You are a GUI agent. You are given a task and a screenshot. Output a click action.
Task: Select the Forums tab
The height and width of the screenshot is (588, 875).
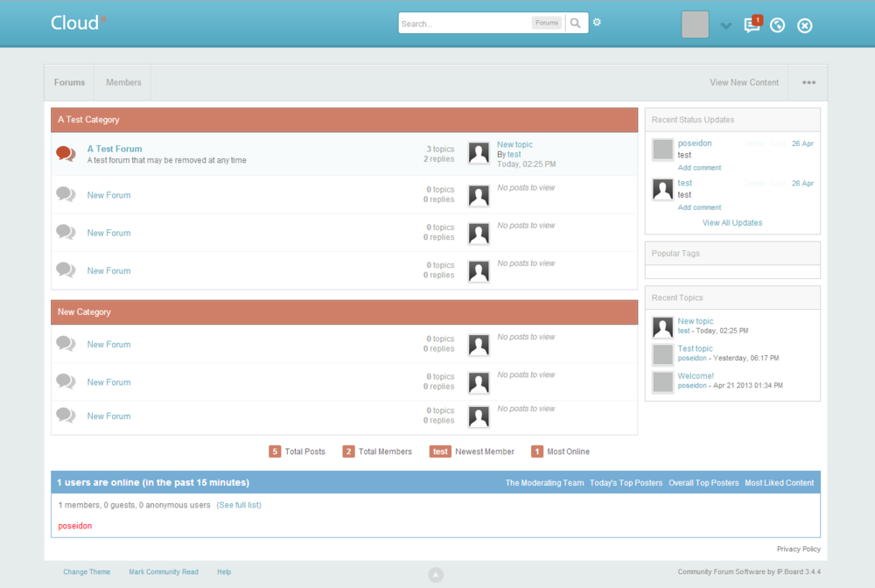pyautogui.click(x=70, y=82)
